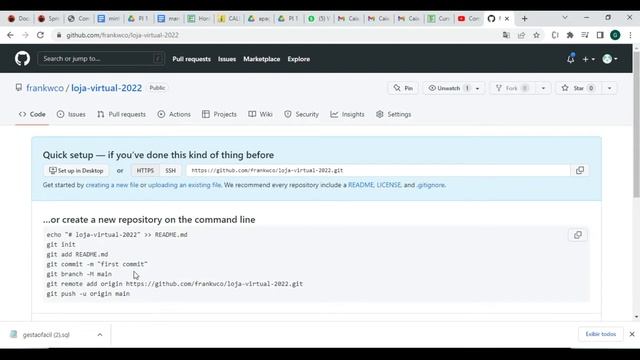Open the Projects tab

[219, 114]
